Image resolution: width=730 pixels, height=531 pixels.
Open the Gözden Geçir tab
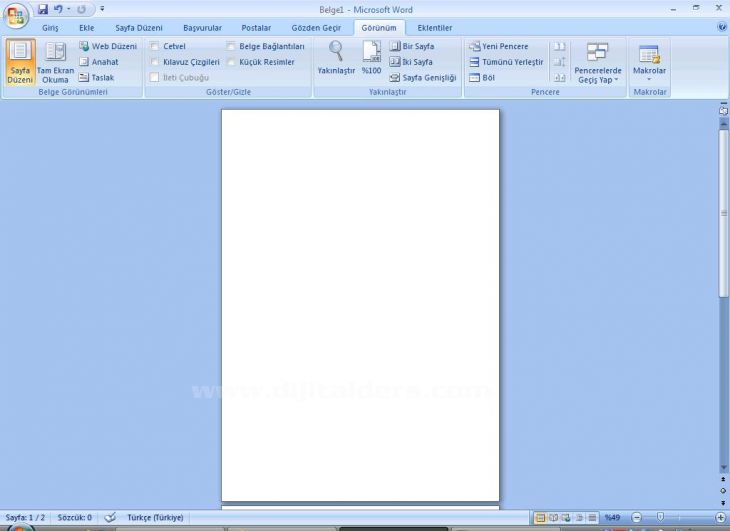pyautogui.click(x=316, y=28)
